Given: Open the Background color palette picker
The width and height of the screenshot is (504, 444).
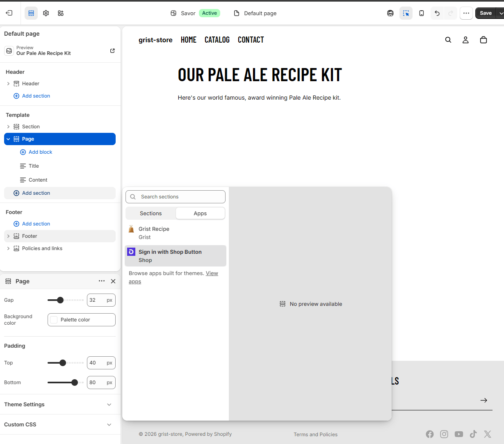Looking at the screenshot, I should [x=82, y=320].
